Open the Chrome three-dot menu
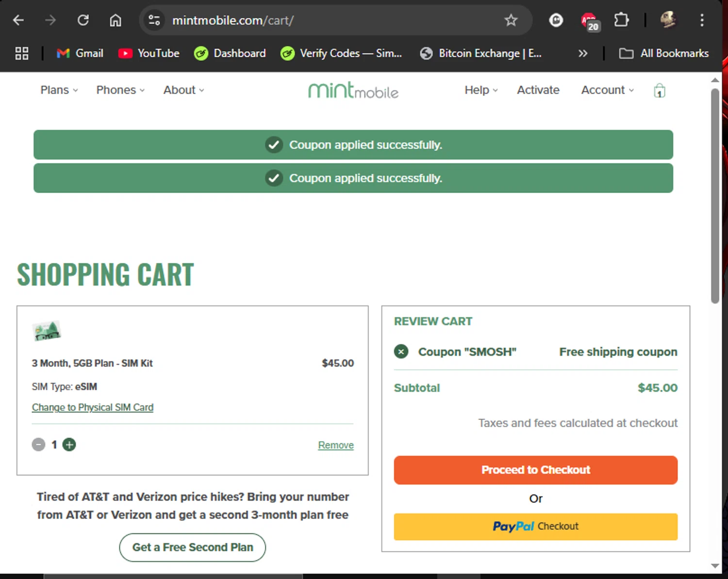 tap(702, 20)
